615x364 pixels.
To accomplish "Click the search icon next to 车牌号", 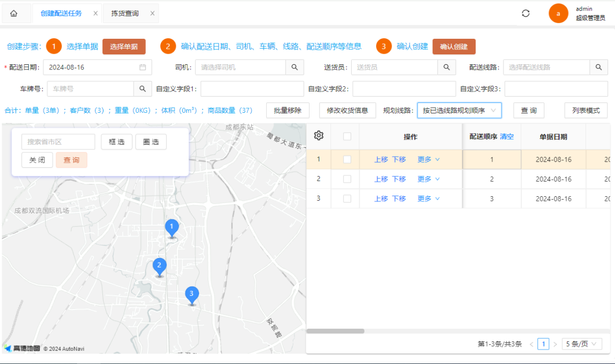I will click(142, 89).
